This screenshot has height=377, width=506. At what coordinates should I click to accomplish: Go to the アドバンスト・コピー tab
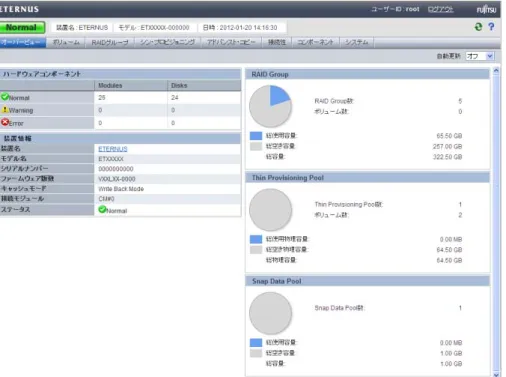click(x=231, y=42)
